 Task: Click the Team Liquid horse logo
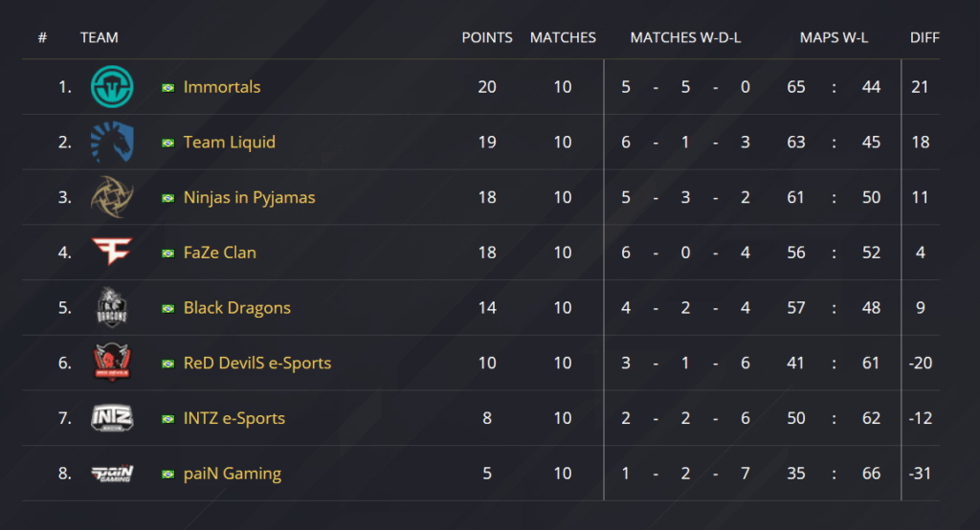[112, 143]
